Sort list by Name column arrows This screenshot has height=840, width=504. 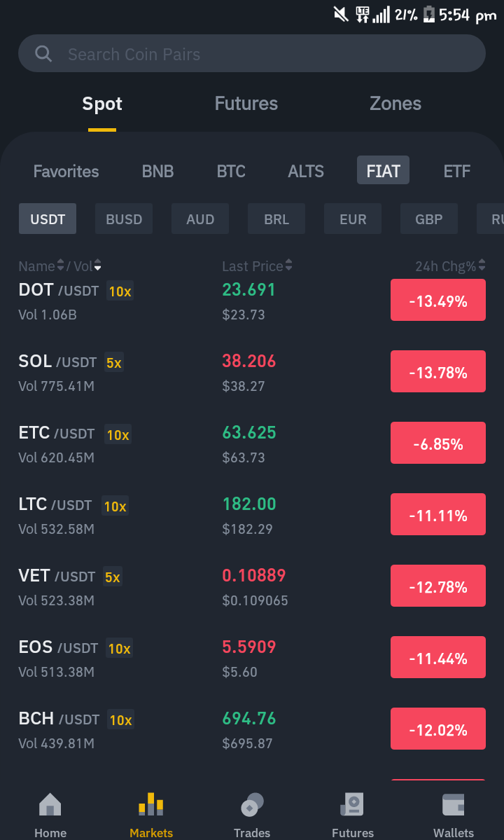pyautogui.click(x=60, y=266)
